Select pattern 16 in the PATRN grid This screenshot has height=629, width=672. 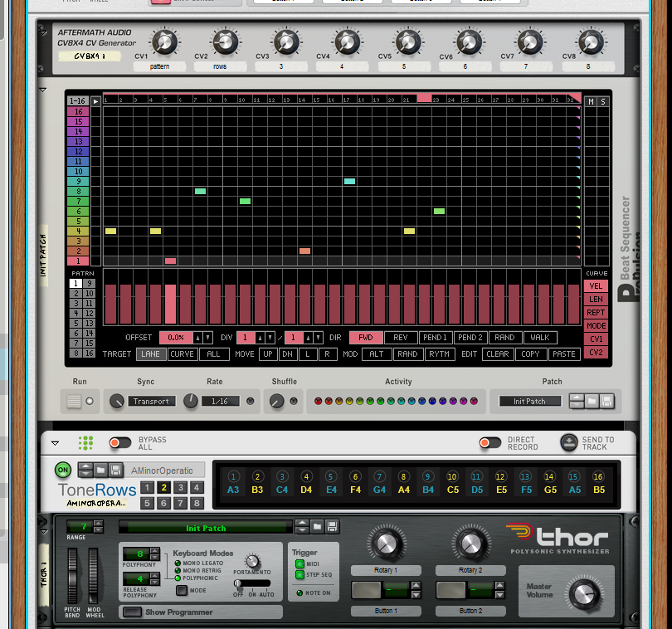(89, 354)
